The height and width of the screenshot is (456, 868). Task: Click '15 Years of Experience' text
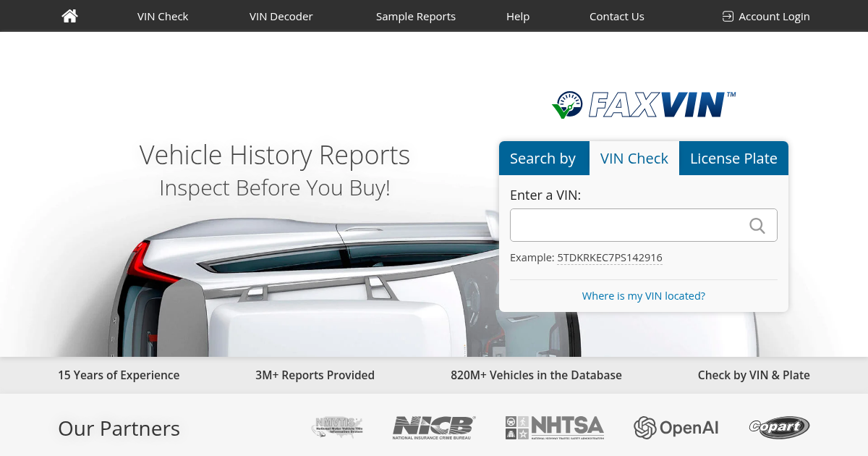(x=119, y=375)
